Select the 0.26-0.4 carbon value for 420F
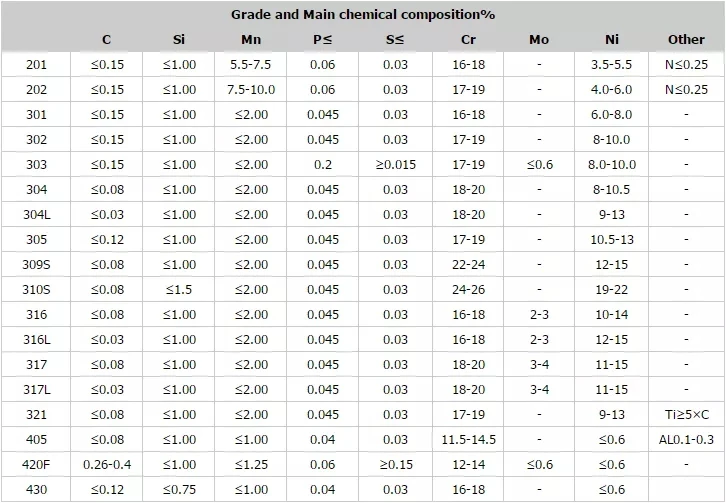The width and height of the screenshot is (726, 503). [x=107, y=465]
